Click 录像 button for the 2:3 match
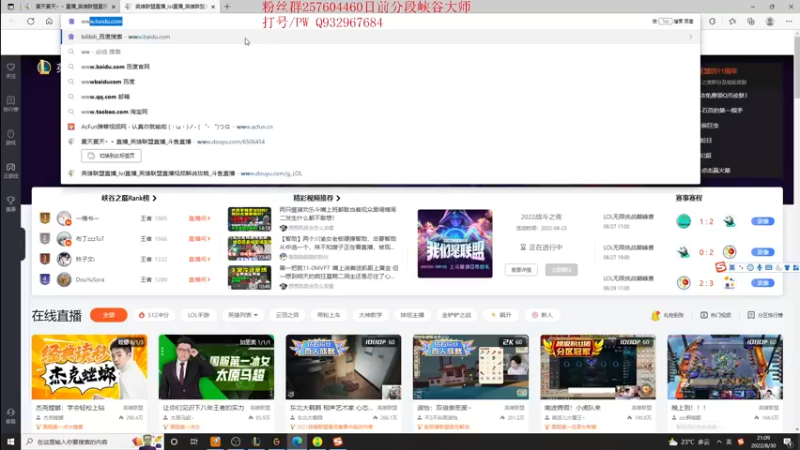 click(763, 283)
